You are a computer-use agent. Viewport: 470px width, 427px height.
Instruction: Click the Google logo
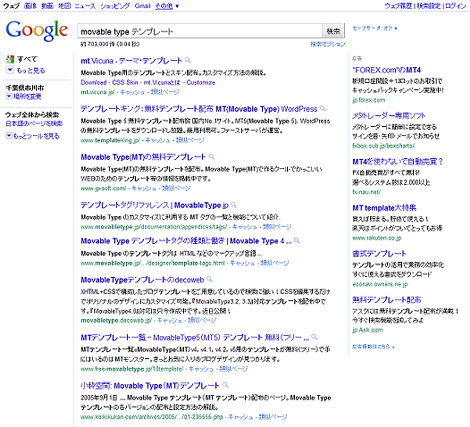[x=37, y=30]
